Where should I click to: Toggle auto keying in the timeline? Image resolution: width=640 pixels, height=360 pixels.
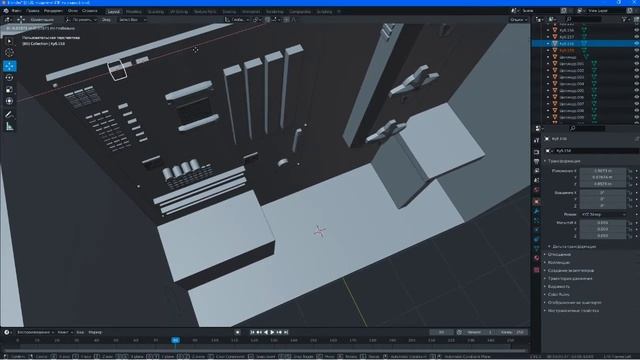click(x=238, y=332)
